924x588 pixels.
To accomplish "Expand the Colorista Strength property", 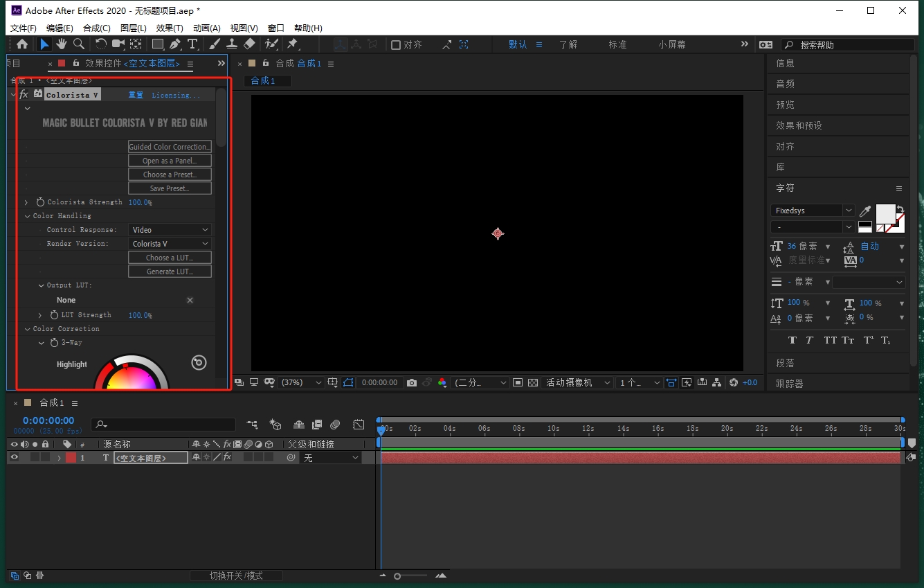I will click(x=26, y=202).
